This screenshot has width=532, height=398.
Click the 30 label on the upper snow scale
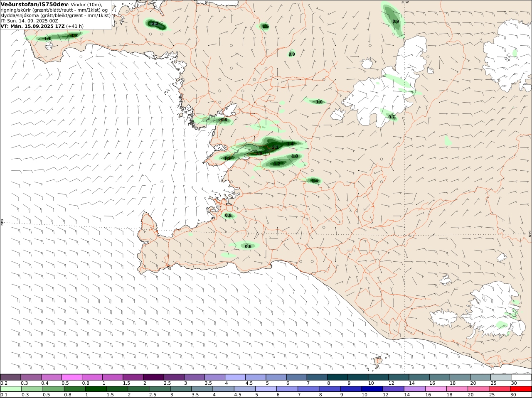(514, 383)
